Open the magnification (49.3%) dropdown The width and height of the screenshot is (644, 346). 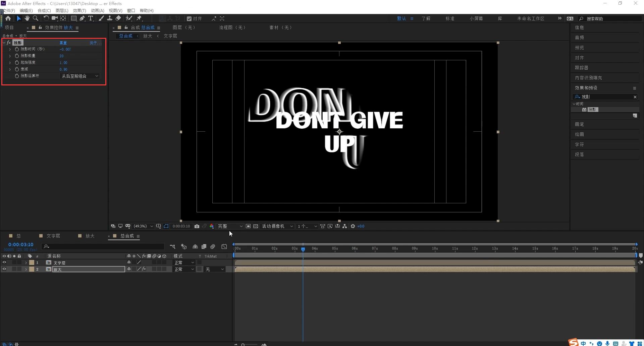(x=143, y=226)
